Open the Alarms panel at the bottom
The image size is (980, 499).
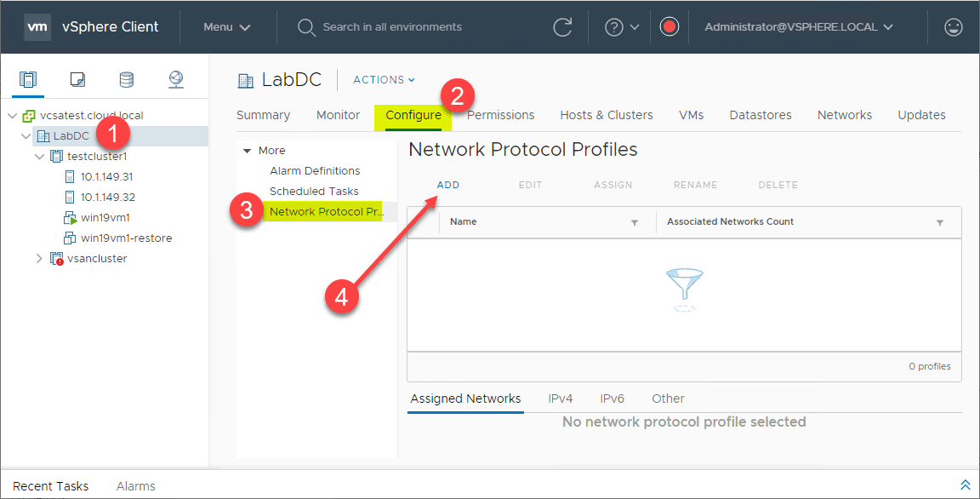(x=135, y=486)
